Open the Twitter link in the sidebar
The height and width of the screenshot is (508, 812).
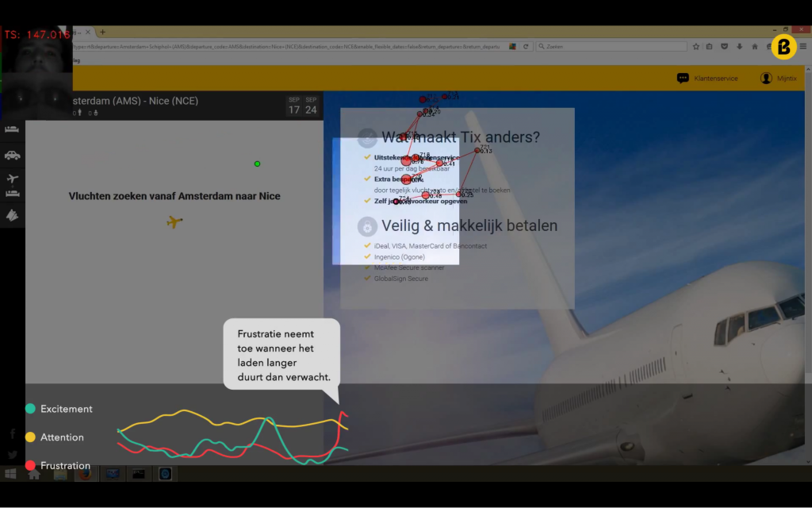[13, 455]
